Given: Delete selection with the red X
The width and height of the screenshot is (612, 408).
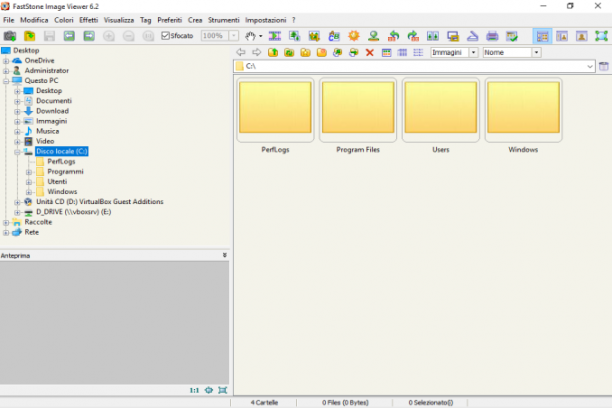Looking at the screenshot, I should pos(370,52).
